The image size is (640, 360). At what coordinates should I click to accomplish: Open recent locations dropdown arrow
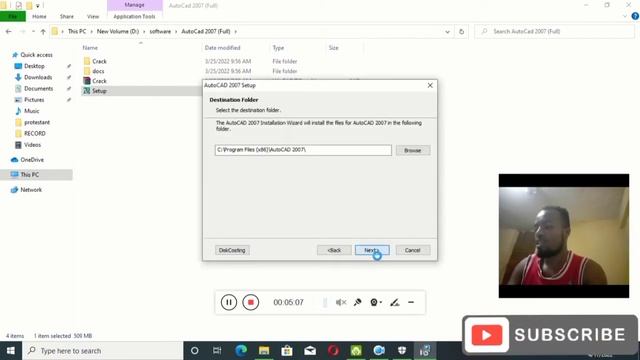33,31
